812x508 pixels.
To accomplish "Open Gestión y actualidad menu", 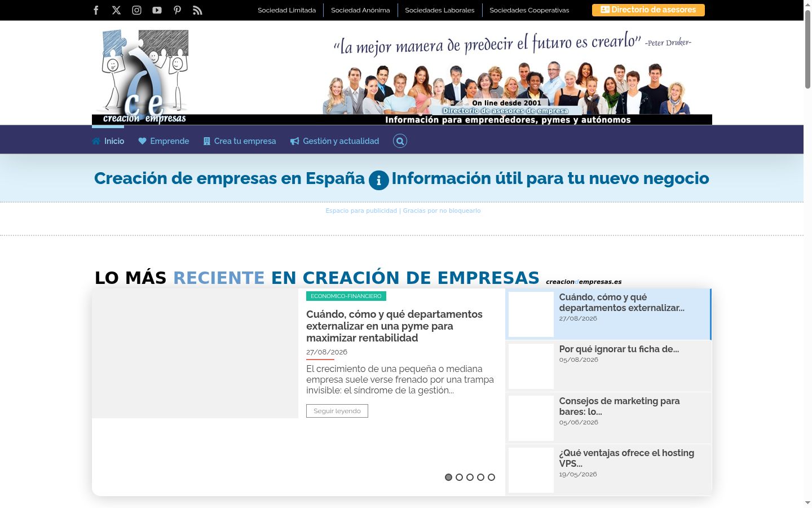I will point(334,141).
